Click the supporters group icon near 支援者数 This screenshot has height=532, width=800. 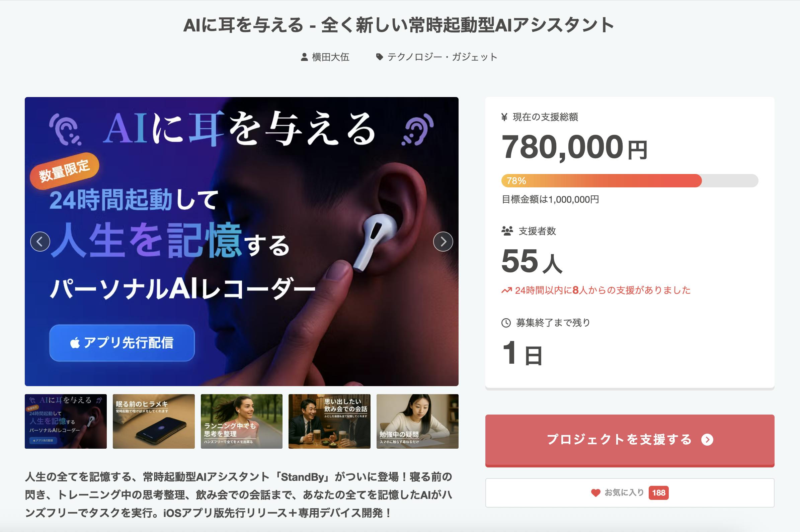(x=507, y=231)
